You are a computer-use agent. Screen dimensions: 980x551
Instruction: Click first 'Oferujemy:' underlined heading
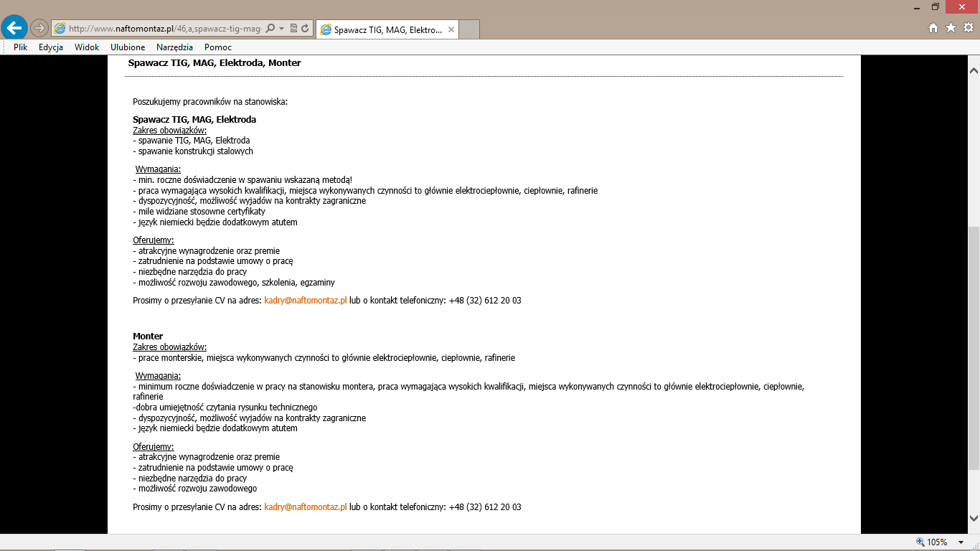point(154,240)
